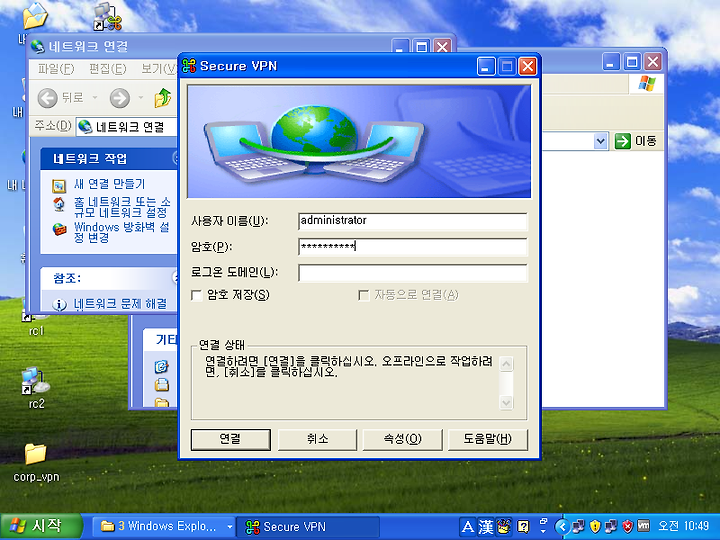Open the 네트워크 문제 해결 link
The width and height of the screenshot is (720, 540).
click(x=120, y=304)
